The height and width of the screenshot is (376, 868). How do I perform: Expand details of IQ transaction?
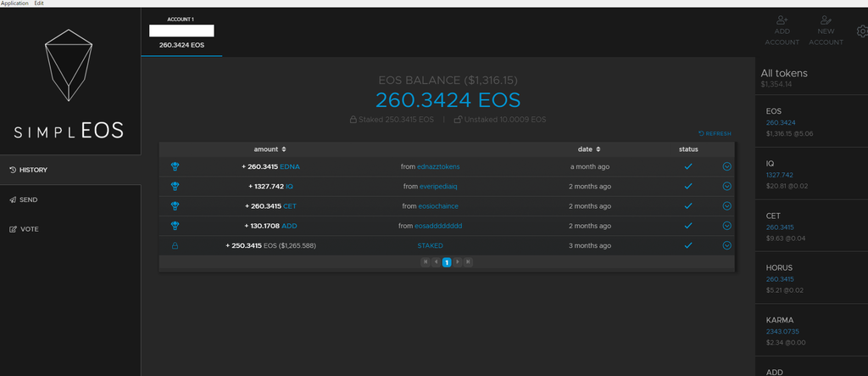(726, 187)
